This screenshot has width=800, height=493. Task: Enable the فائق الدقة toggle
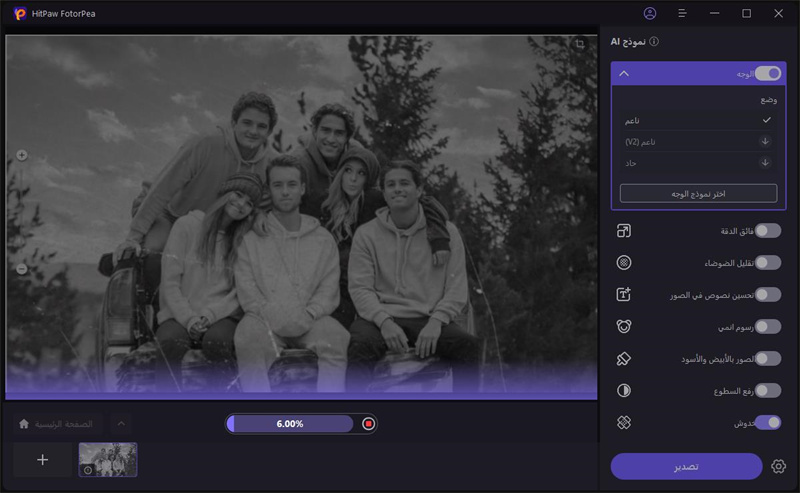tap(768, 231)
